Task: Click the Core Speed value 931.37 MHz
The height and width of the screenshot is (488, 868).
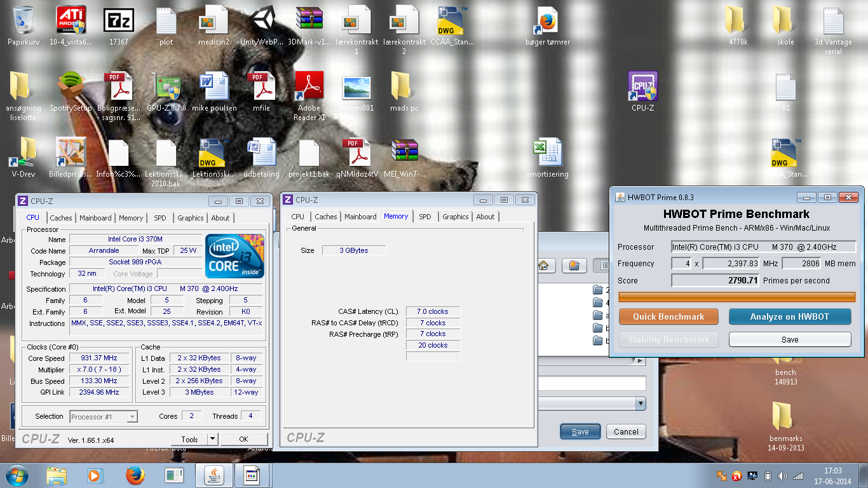Action: coord(99,358)
